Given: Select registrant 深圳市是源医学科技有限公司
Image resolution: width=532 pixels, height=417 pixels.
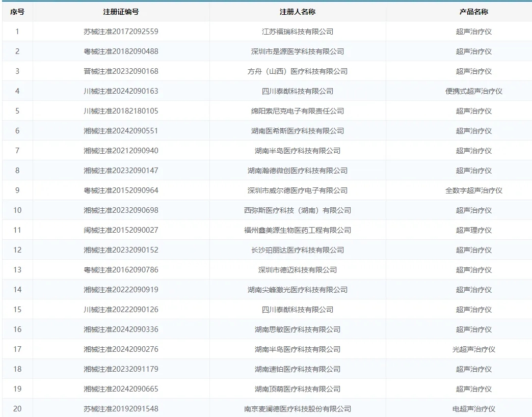Looking at the screenshot, I should click(x=298, y=51).
